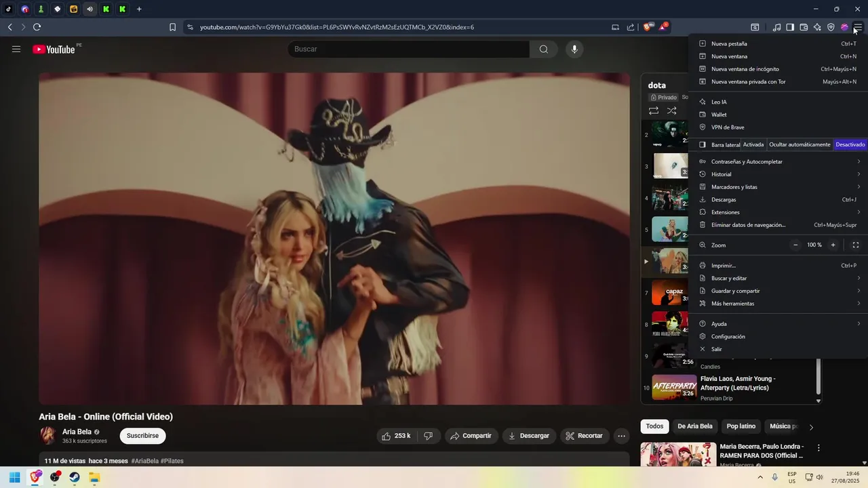Switch to the chess.com pawn tab
This screenshot has height=488, width=868.
click(41, 9)
